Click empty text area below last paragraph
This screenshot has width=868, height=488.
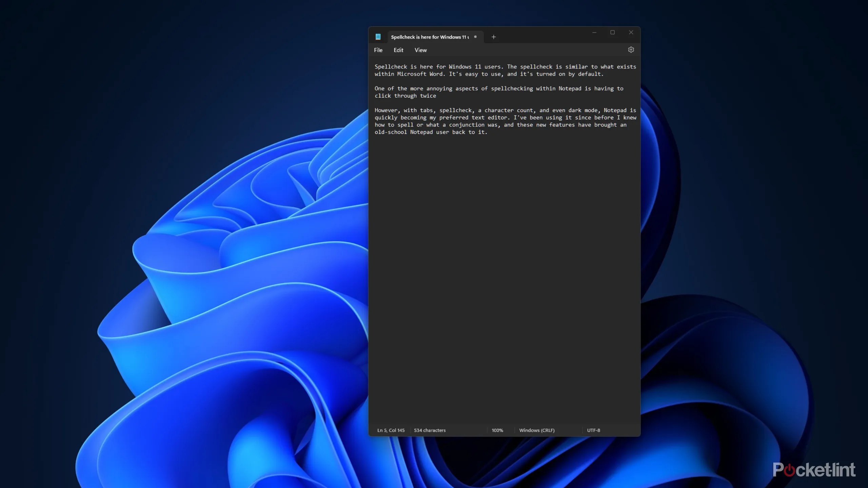[x=504, y=271]
